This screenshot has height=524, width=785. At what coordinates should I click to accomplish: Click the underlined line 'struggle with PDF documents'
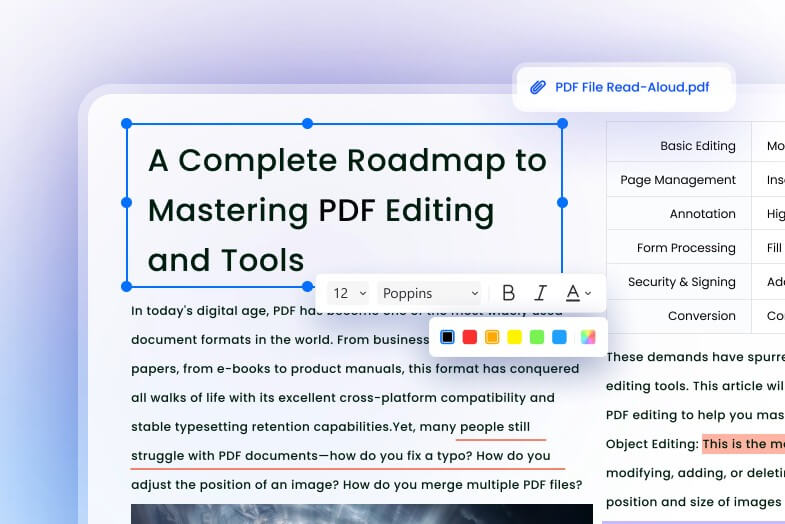click(x=224, y=456)
